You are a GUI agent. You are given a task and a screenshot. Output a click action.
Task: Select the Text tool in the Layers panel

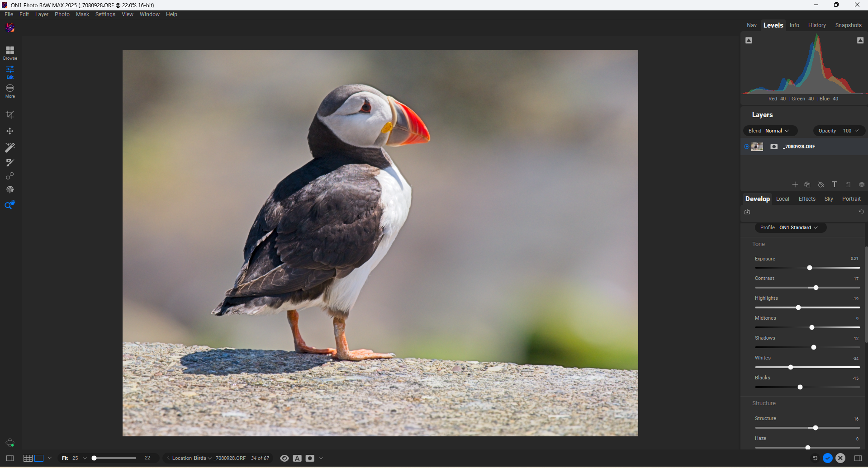834,184
